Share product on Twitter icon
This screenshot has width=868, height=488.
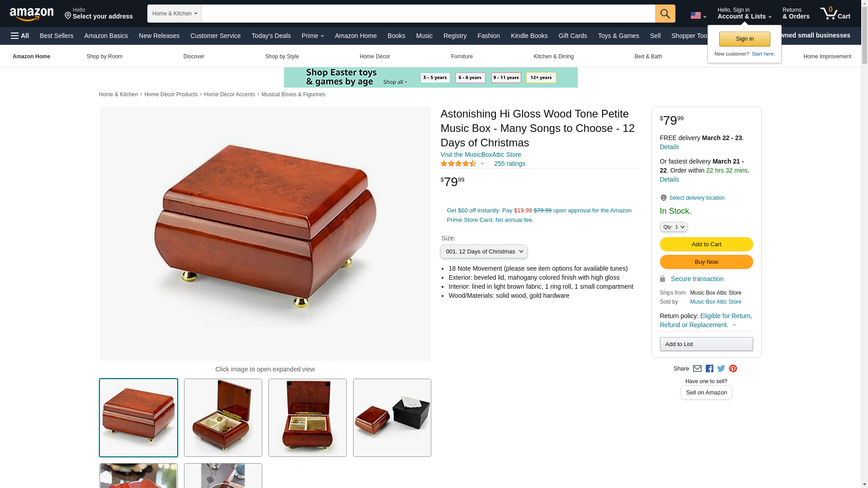pyautogui.click(x=721, y=369)
